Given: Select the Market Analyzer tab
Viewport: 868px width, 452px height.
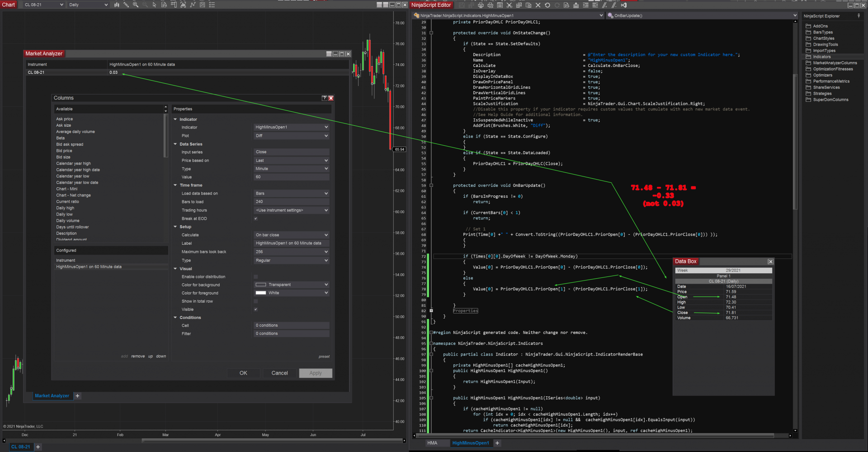Looking at the screenshot, I should [x=52, y=396].
